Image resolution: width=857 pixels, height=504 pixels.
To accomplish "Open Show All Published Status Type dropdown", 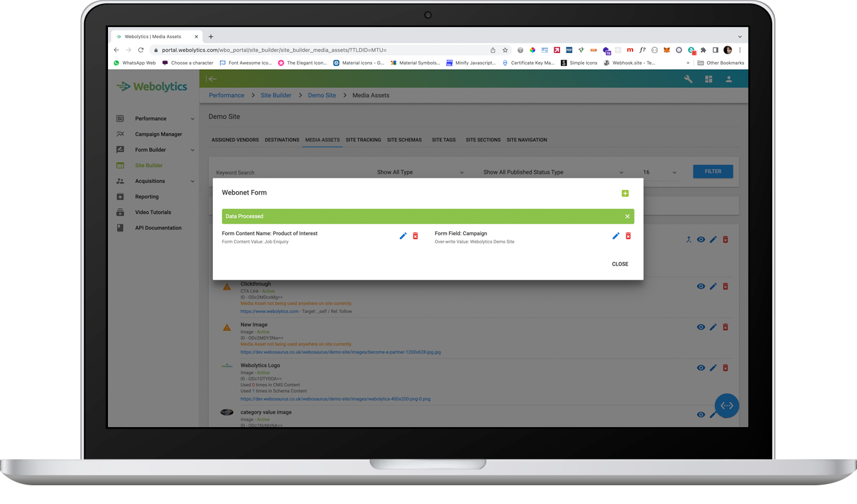I will [554, 173].
